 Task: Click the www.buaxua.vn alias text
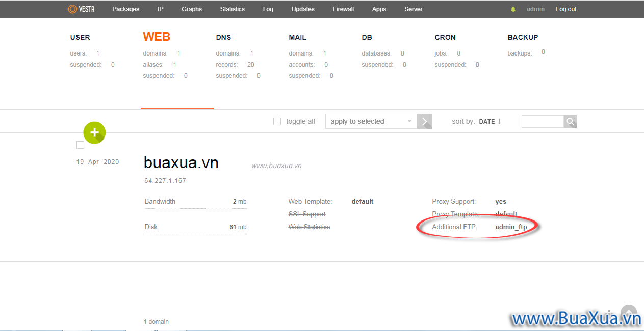click(x=276, y=165)
